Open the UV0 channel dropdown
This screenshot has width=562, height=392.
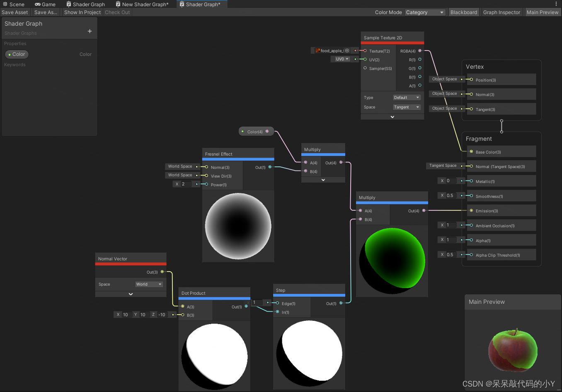pyautogui.click(x=342, y=59)
